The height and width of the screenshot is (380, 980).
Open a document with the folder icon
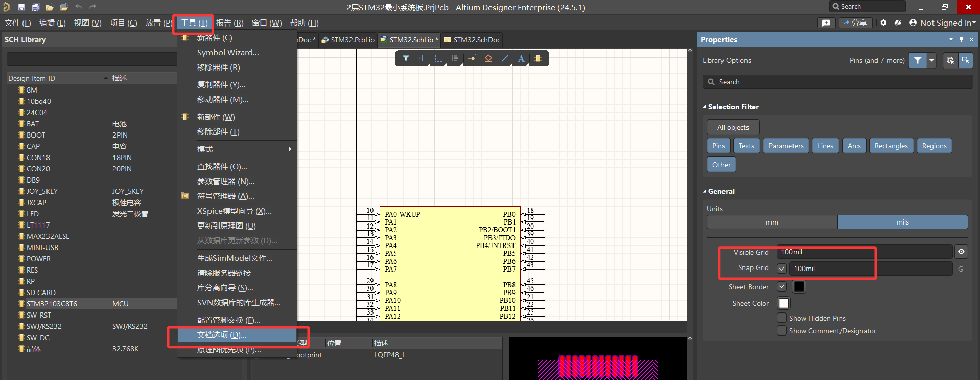coord(50,7)
